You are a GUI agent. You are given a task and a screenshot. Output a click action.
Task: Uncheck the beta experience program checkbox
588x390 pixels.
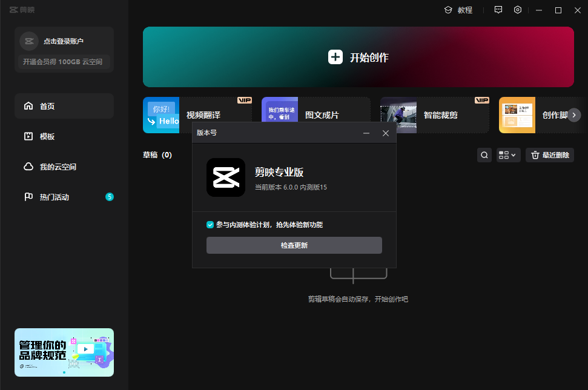point(210,225)
